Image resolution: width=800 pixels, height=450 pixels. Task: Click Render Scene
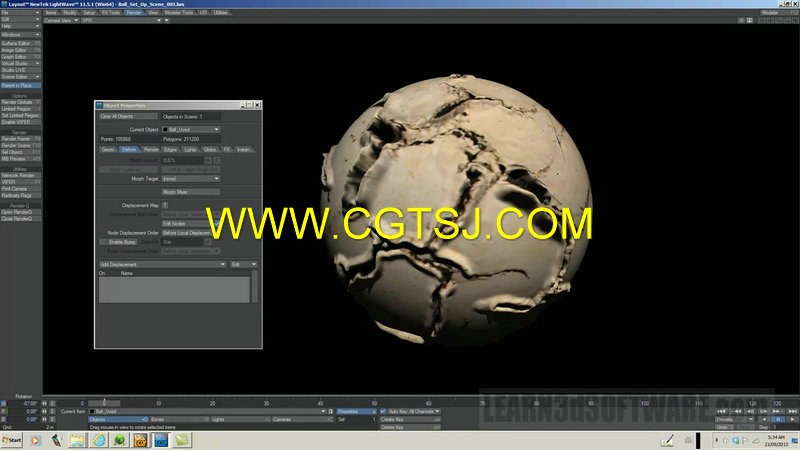coord(20,145)
